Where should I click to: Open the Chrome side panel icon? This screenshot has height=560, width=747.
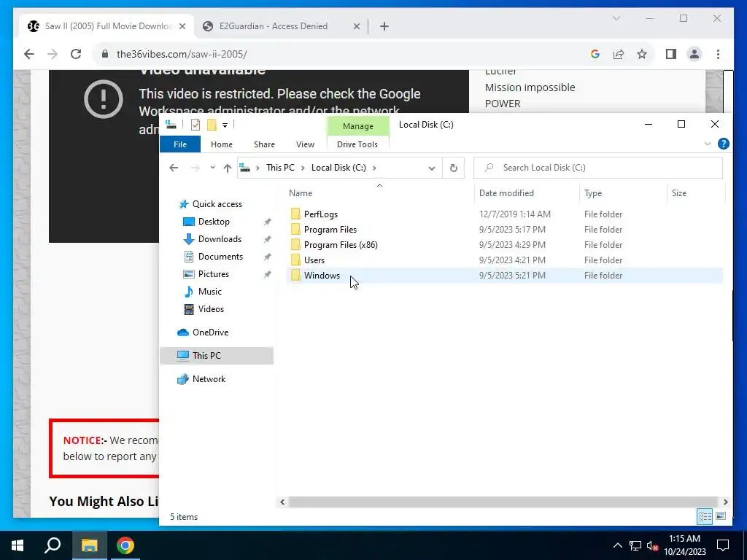click(671, 54)
